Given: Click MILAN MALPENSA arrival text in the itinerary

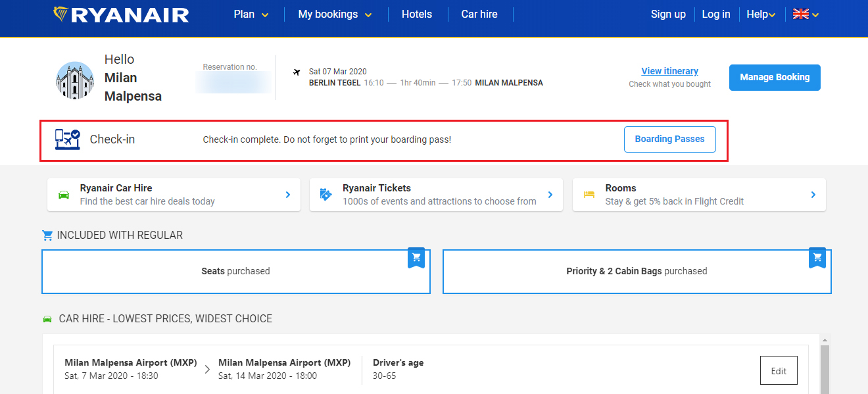Looking at the screenshot, I should (509, 83).
